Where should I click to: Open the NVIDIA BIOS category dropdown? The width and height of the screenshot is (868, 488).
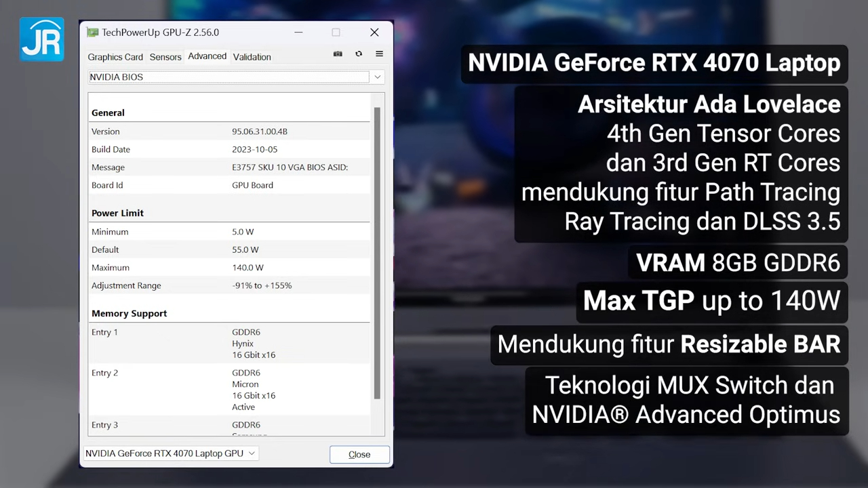tap(376, 77)
